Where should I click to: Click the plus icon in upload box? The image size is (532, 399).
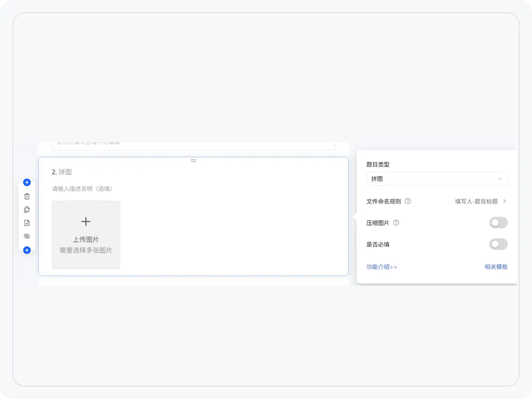(x=86, y=222)
